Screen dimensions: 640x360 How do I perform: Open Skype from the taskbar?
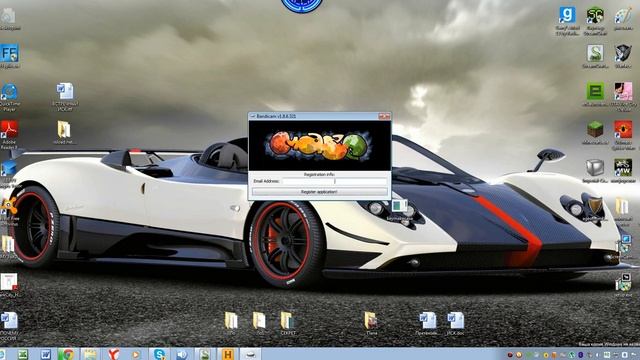point(159,354)
